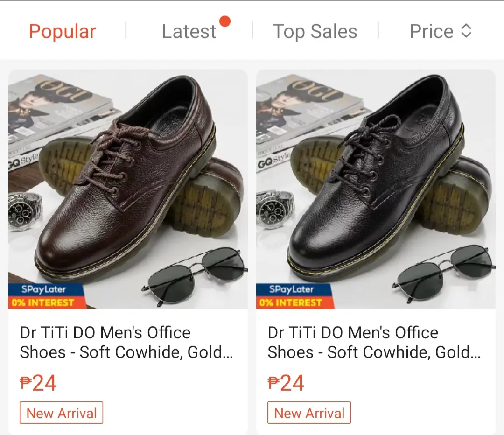This screenshot has height=435, width=504.
Task: Tap New Arrival tag under the brown shoe
Action: click(62, 413)
